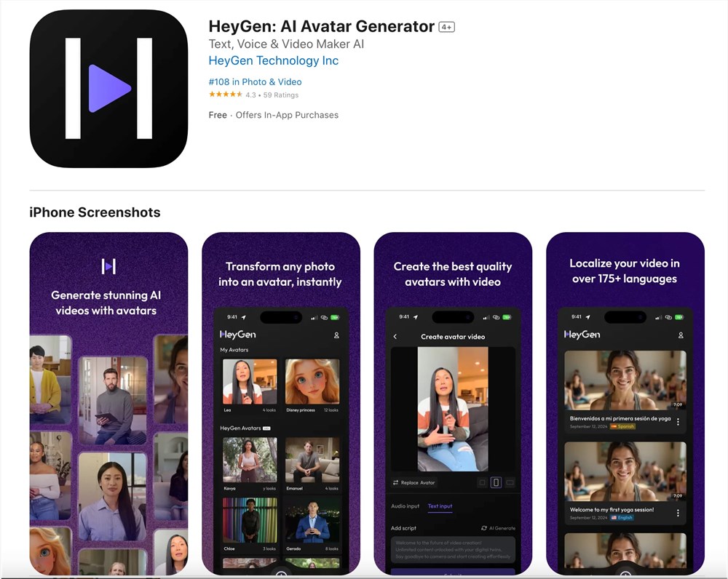This screenshot has width=728, height=579.
Task: Click the "Create avatar video" screen title
Action: tap(453, 337)
